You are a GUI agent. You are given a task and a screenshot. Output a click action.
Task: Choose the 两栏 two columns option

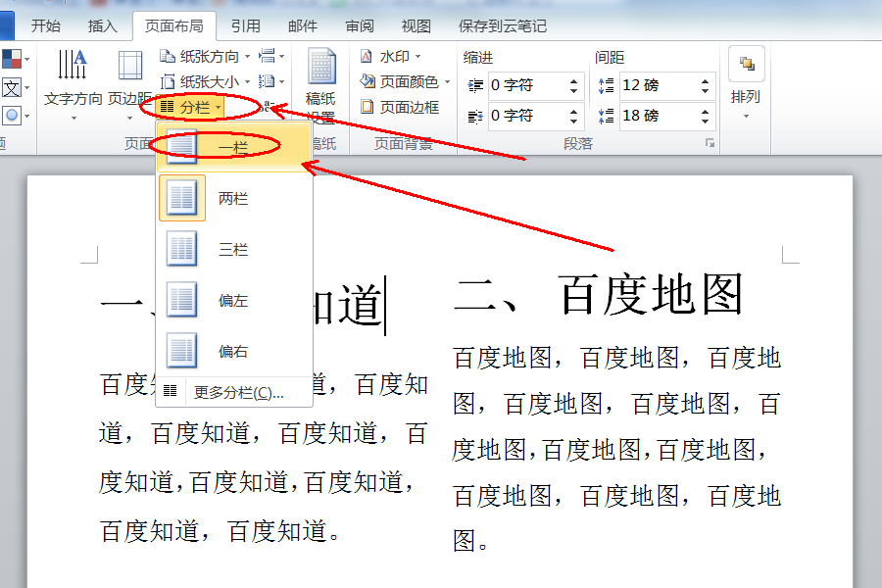(x=234, y=198)
